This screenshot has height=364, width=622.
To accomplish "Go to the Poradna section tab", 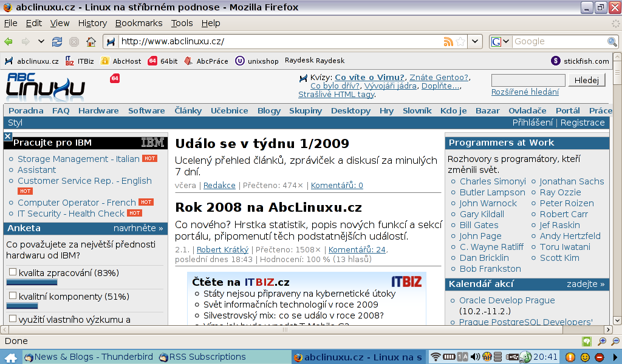I will pos(26,111).
